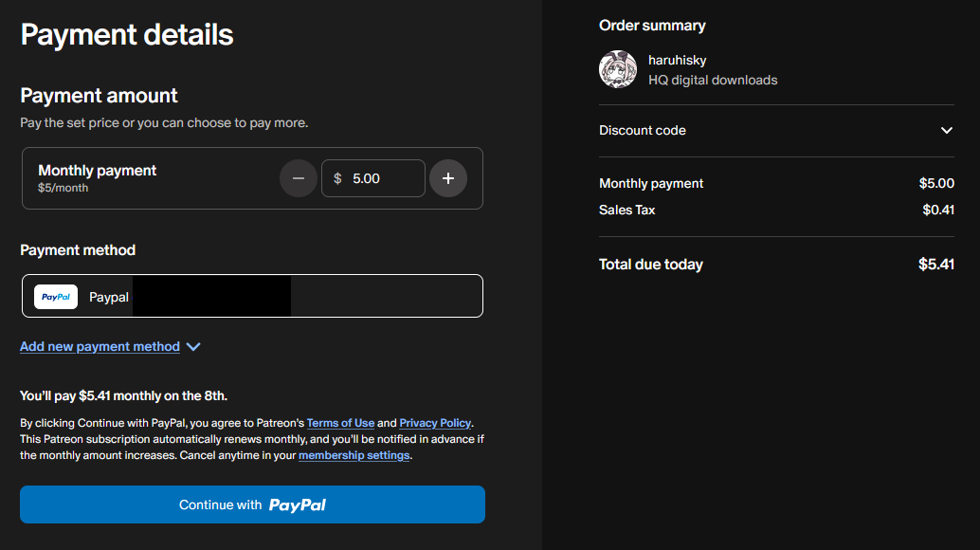Click the Discount code chevron arrow

(946, 131)
